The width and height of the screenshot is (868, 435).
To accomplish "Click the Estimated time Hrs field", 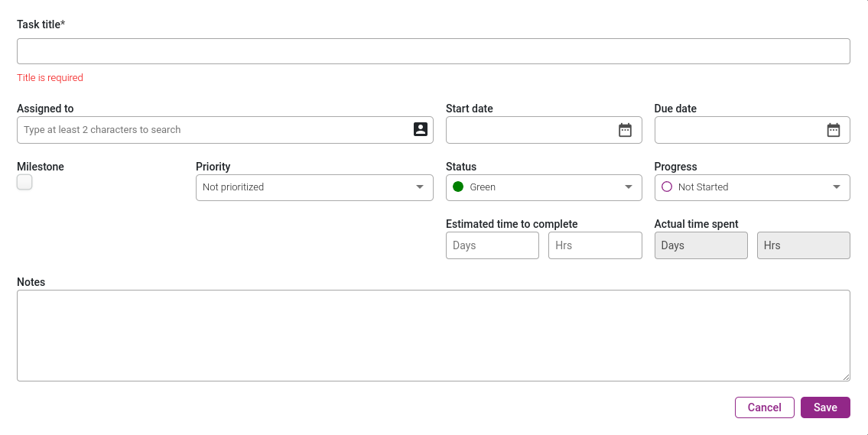I will point(595,245).
